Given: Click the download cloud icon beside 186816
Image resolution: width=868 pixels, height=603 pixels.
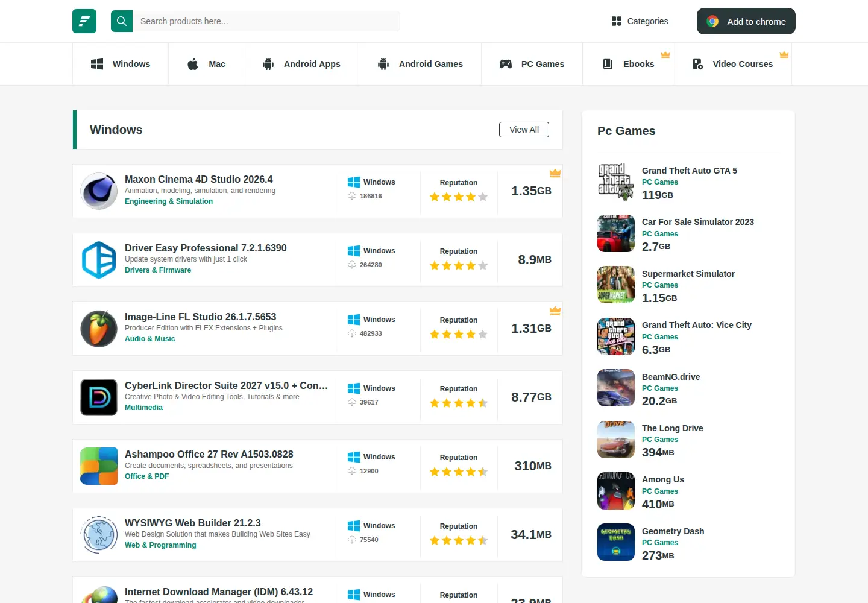Looking at the screenshot, I should (352, 196).
